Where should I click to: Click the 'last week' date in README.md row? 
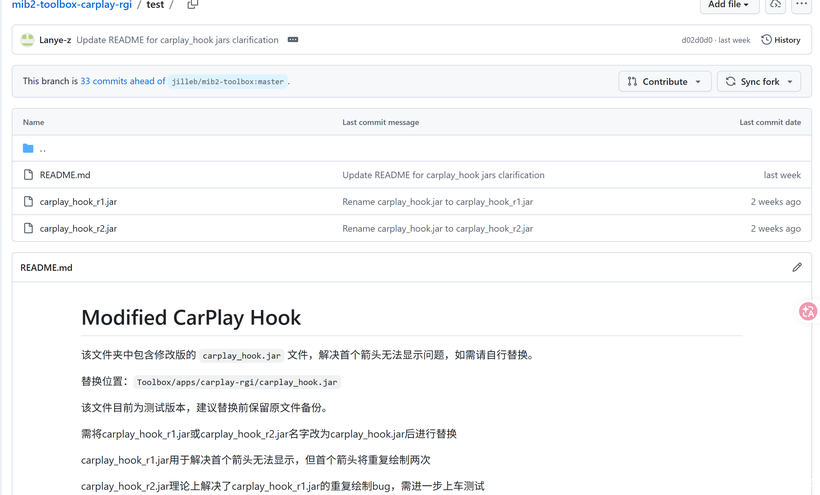pos(782,175)
